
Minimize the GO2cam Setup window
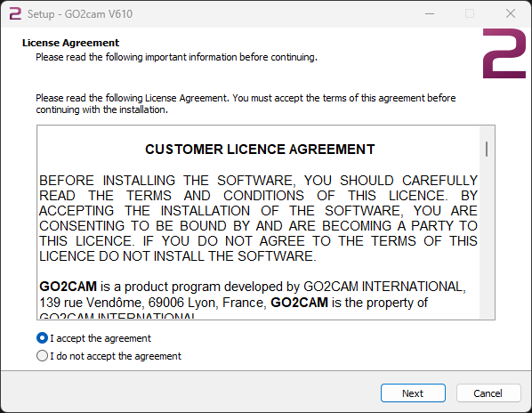point(430,14)
